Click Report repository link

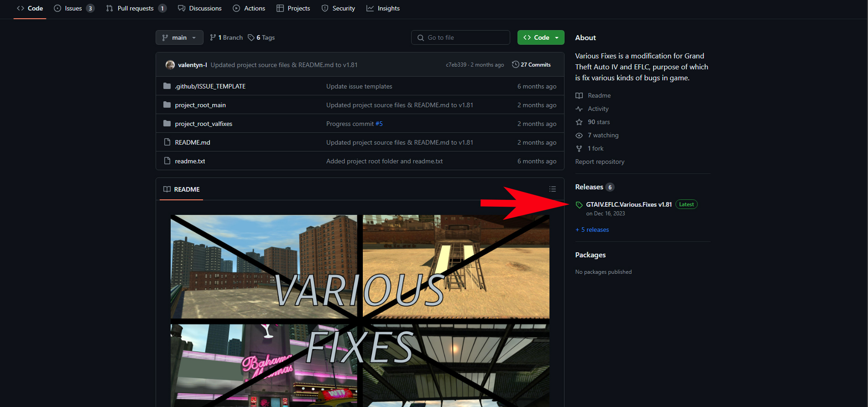[x=600, y=162]
